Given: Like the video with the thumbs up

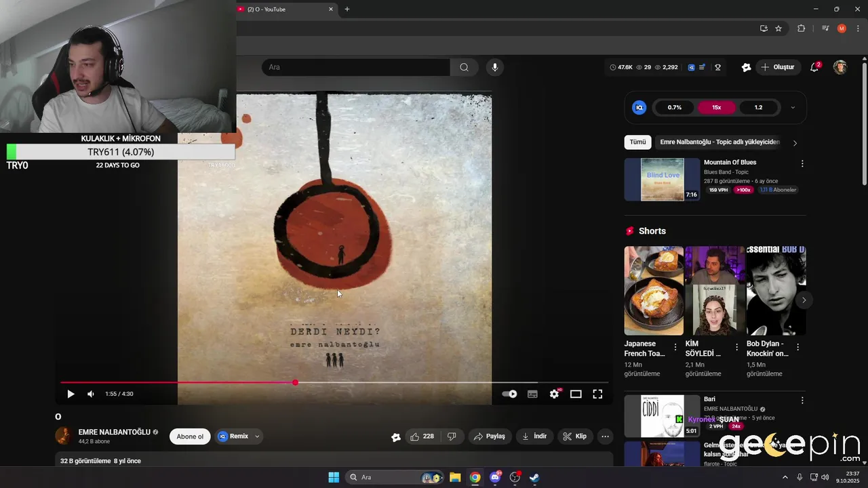Looking at the screenshot, I should [x=422, y=436].
